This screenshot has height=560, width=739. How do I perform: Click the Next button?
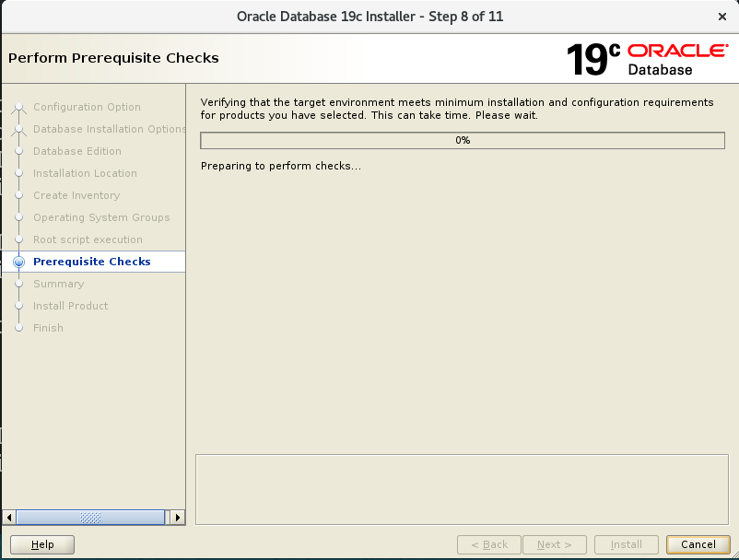click(x=555, y=544)
